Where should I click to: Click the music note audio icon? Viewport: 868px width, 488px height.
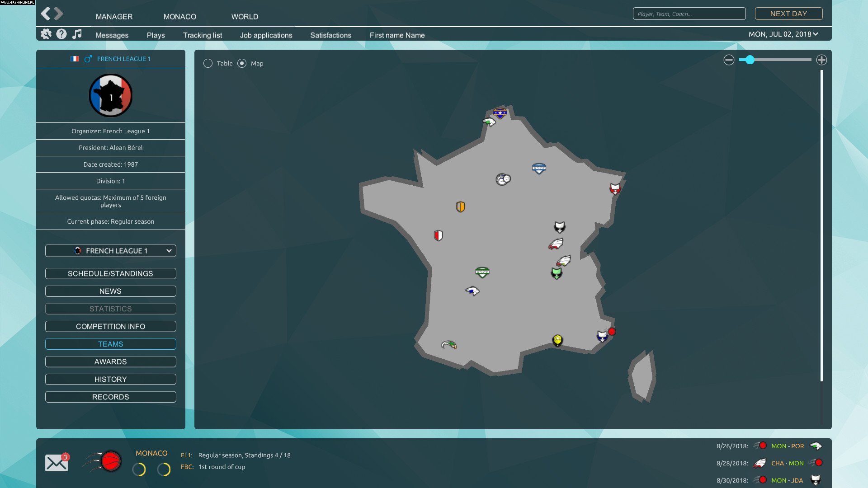77,33
